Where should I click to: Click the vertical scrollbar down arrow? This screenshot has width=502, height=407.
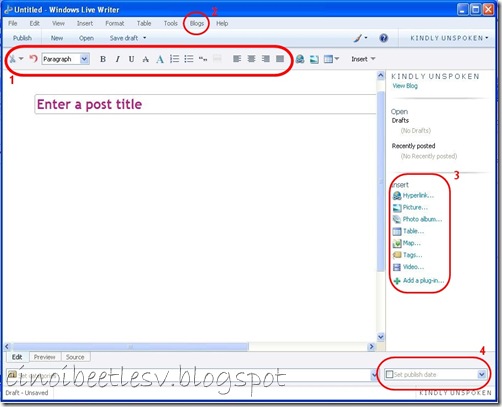click(381, 337)
